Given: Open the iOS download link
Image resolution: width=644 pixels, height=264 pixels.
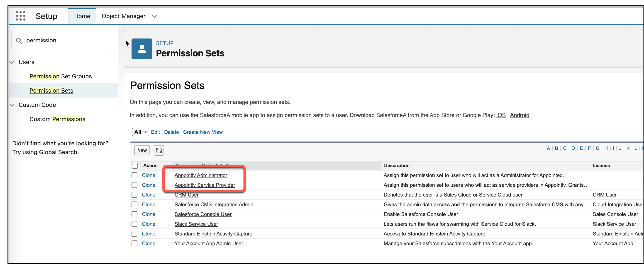Looking at the screenshot, I should point(501,115).
